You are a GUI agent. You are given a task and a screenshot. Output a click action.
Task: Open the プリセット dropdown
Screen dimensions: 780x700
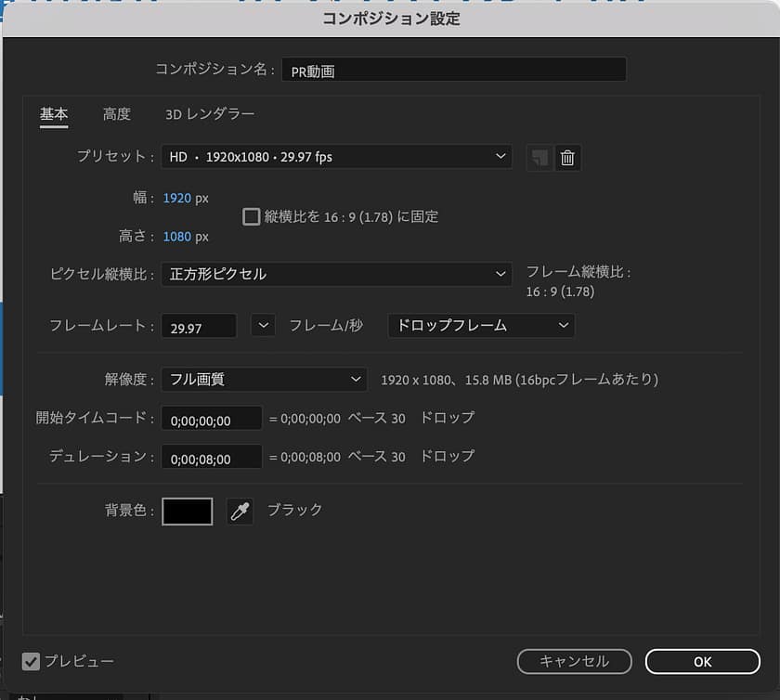click(336, 157)
